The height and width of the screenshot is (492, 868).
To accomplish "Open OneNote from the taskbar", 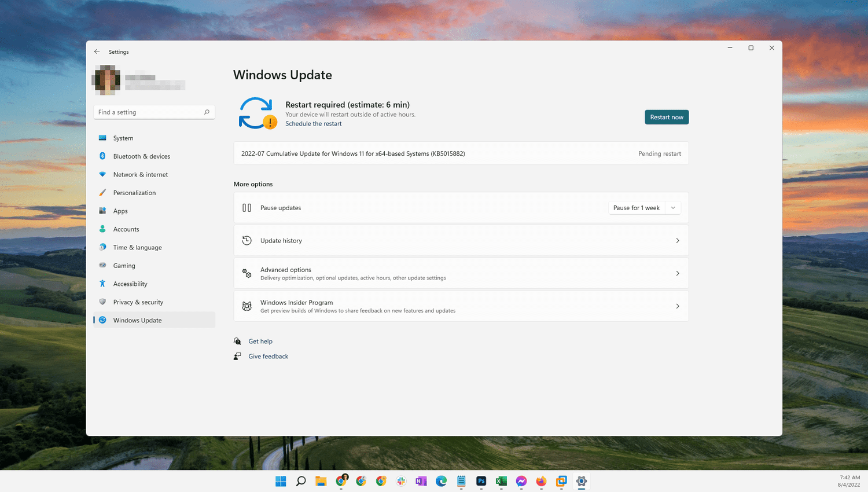I will pyautogui.click(x=421, y=481).
